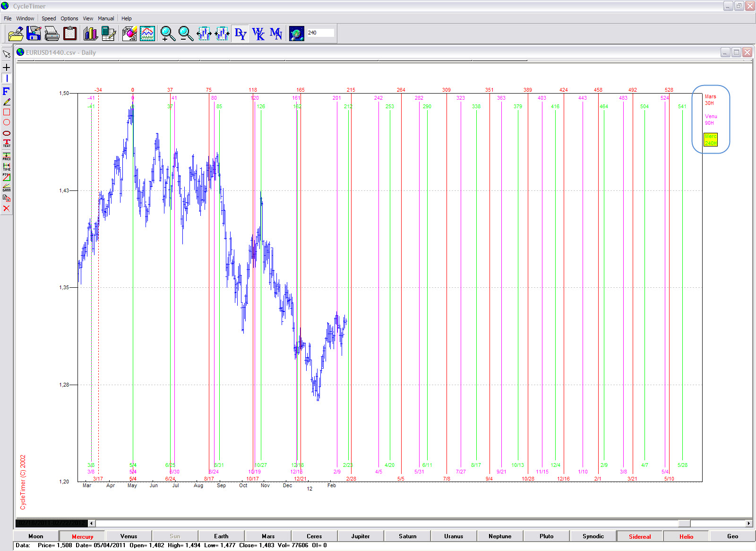Click the red X delete tool
Viewport: 756px width, 551px height.
click(x=7, y=208)
